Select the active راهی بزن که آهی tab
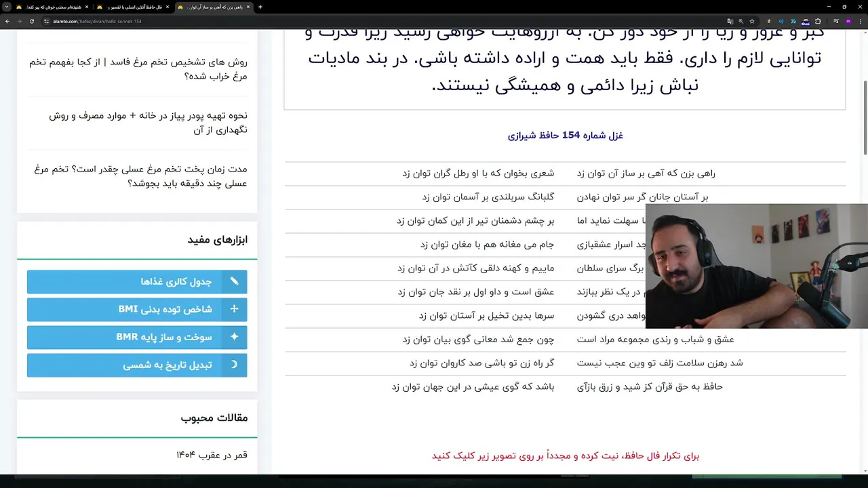Image resolution: width=868 pixels, height=488 pixels. [214, 7]
